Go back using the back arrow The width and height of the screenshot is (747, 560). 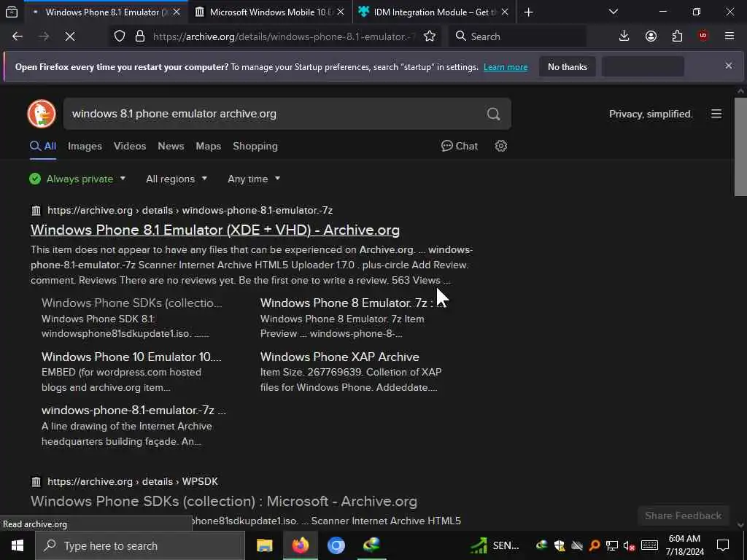coord(18,36)
